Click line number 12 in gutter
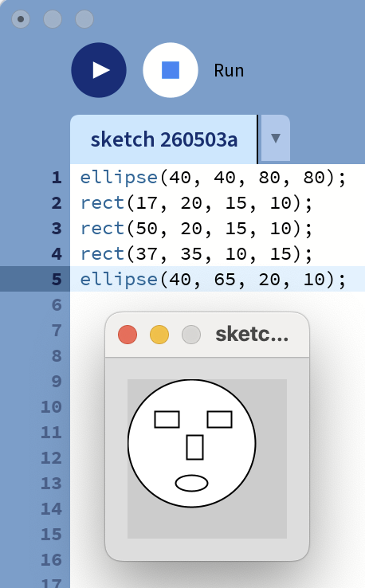This screenshot has width=365, height=588. (51, 458)
